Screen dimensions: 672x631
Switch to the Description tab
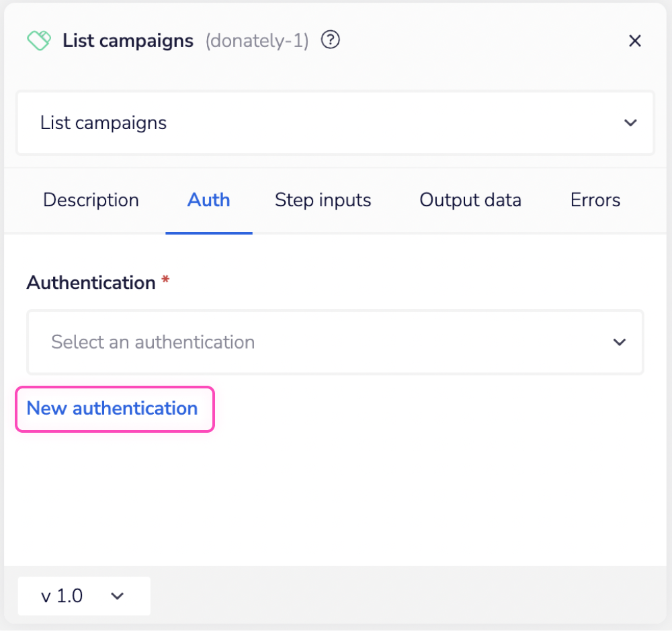coord(91,200)
